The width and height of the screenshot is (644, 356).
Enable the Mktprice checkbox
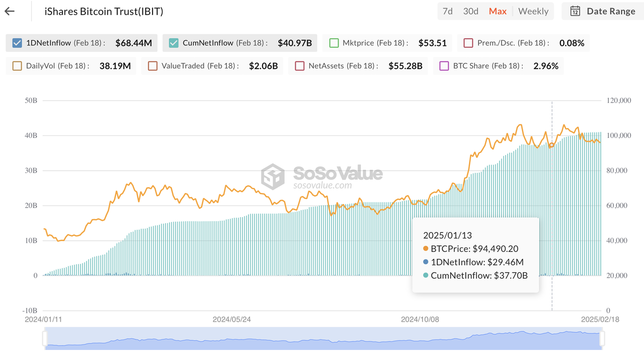[x=334, y=43]
